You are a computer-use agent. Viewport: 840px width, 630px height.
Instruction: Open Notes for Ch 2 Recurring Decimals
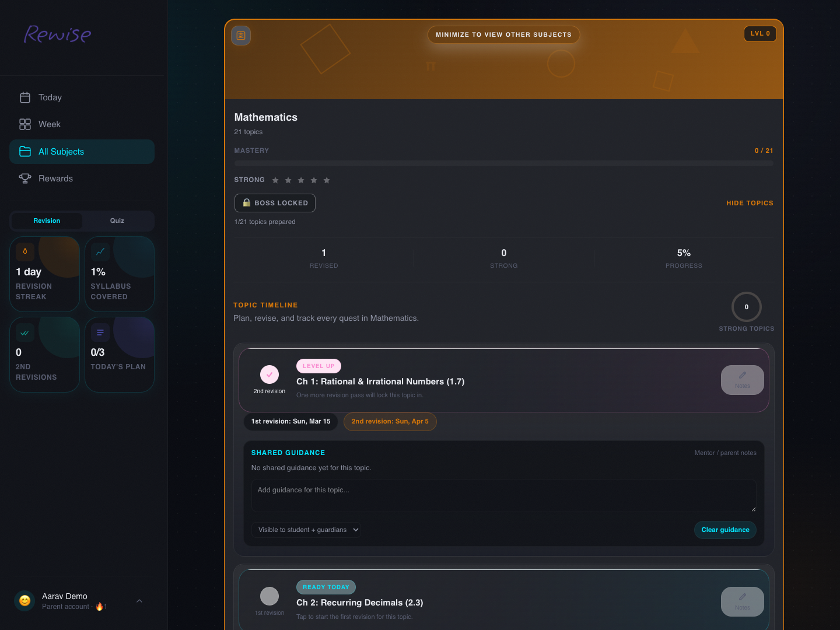click(x=742, y=601)
